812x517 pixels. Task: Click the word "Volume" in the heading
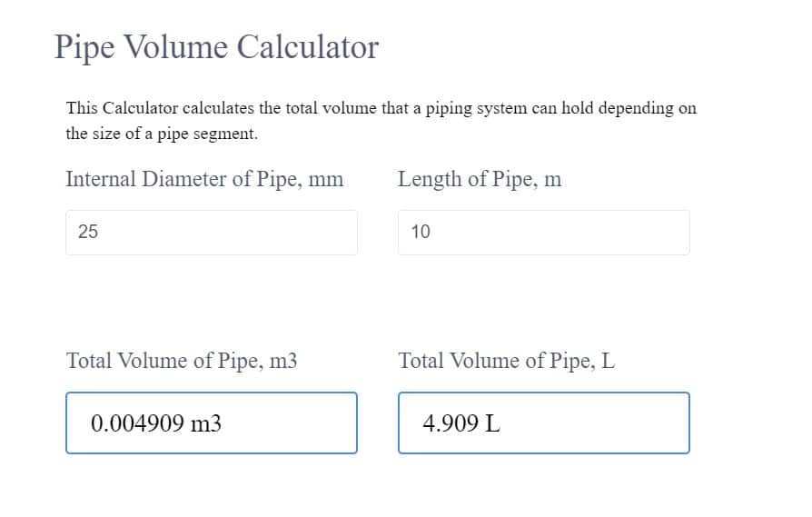(x=173, y=46)
